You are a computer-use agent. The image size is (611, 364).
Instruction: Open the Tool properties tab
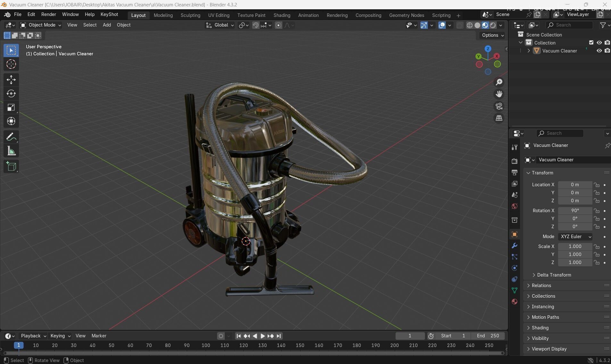(x=515, y=147)
